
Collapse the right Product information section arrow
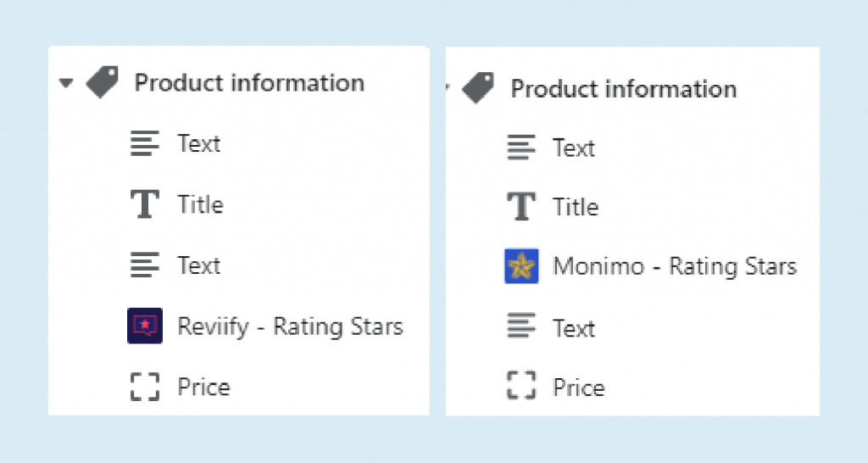point(447,87)
